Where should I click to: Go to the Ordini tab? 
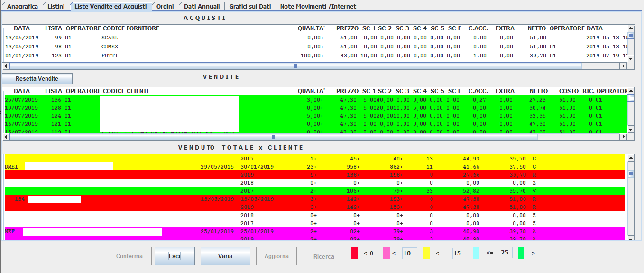[x=165, y=6]
